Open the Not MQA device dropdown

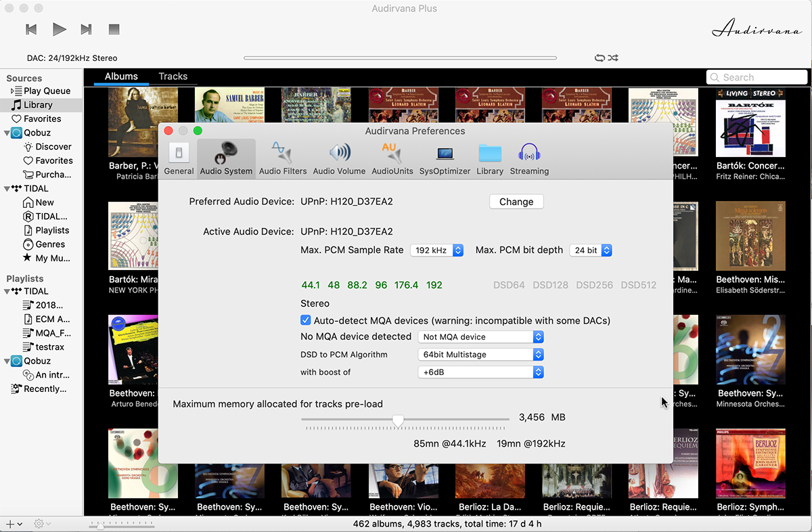click(480, 337)
